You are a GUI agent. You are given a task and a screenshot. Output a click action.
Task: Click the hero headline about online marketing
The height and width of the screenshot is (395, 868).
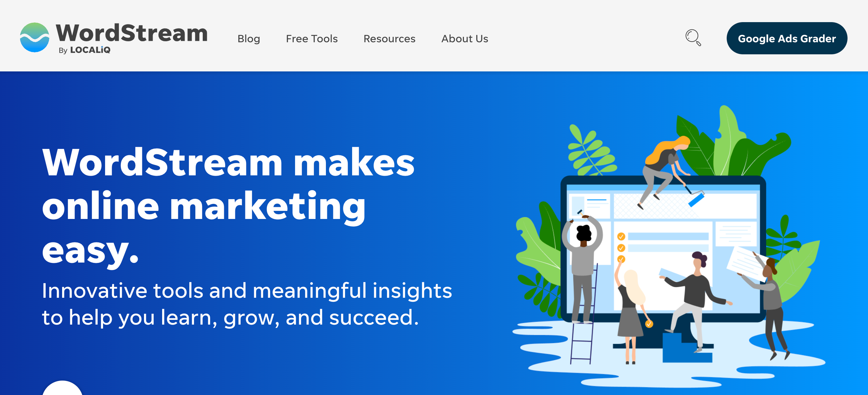[228, 207]
